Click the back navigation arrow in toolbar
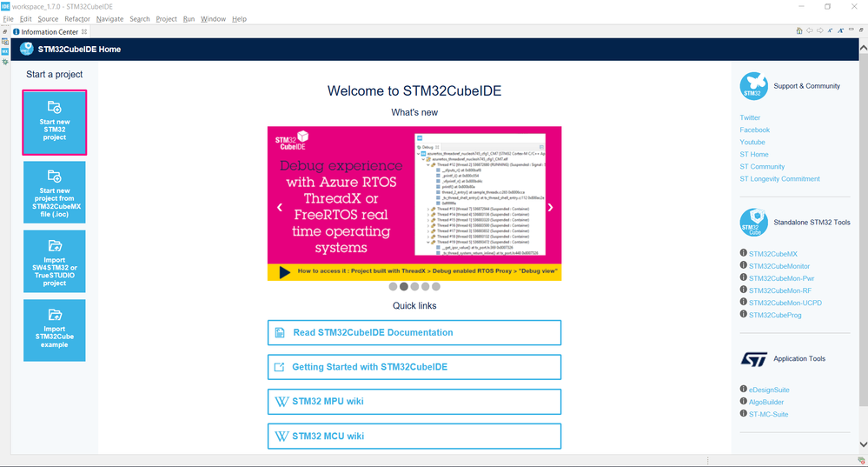 [x=809, y=30]
